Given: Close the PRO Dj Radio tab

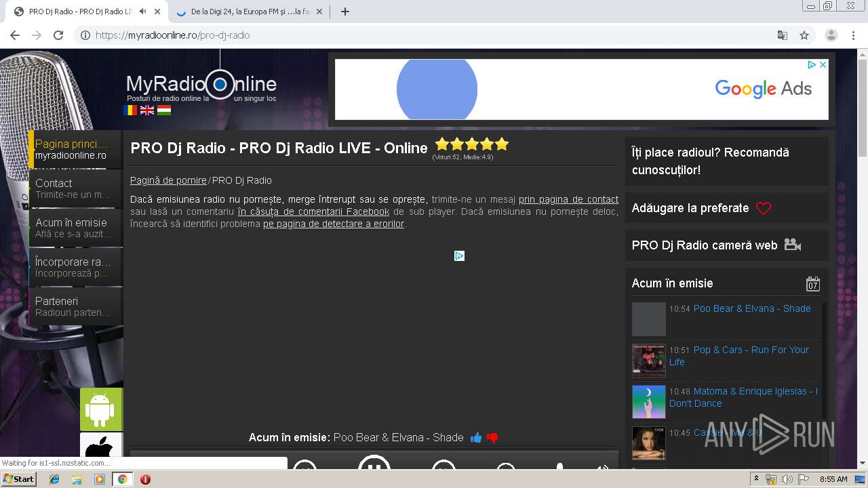Looking at the screenshot, I should 157,12.
